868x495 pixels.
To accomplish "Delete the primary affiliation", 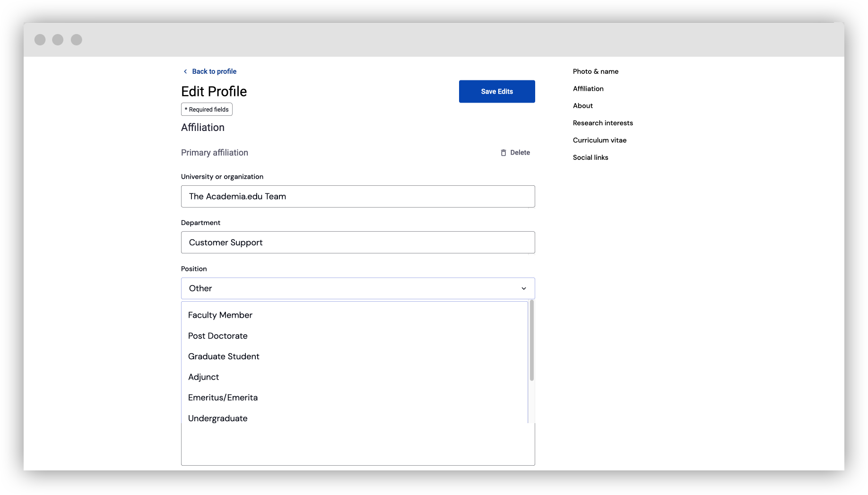I will tap(515, 153).
